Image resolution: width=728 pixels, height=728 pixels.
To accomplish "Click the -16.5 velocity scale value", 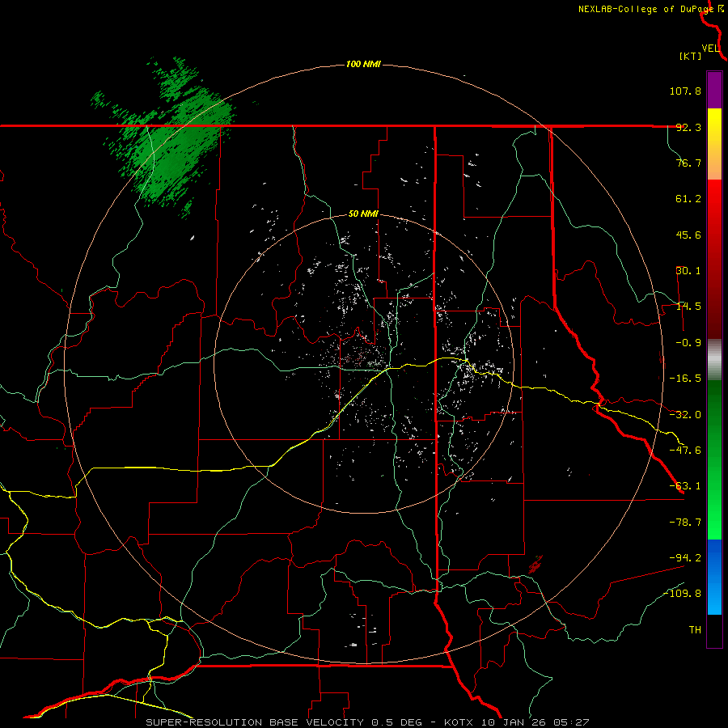I will pos(685,379).
